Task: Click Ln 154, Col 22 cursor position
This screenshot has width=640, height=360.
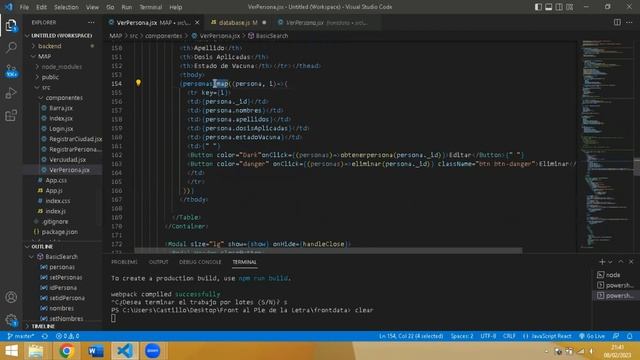Action: click(x=411, y=336)
